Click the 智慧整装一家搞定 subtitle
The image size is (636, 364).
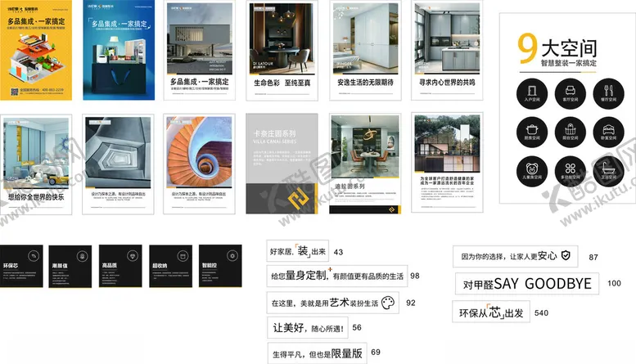point(568,63)
